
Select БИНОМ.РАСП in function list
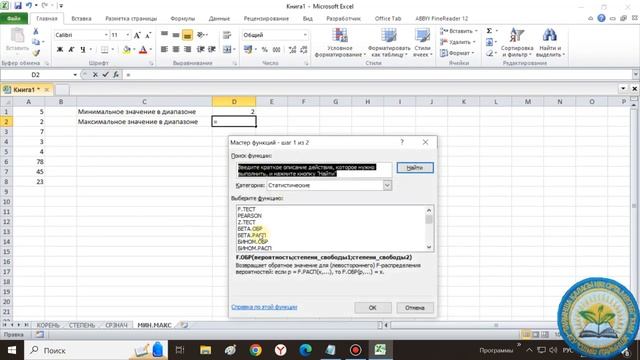point(254,248)
